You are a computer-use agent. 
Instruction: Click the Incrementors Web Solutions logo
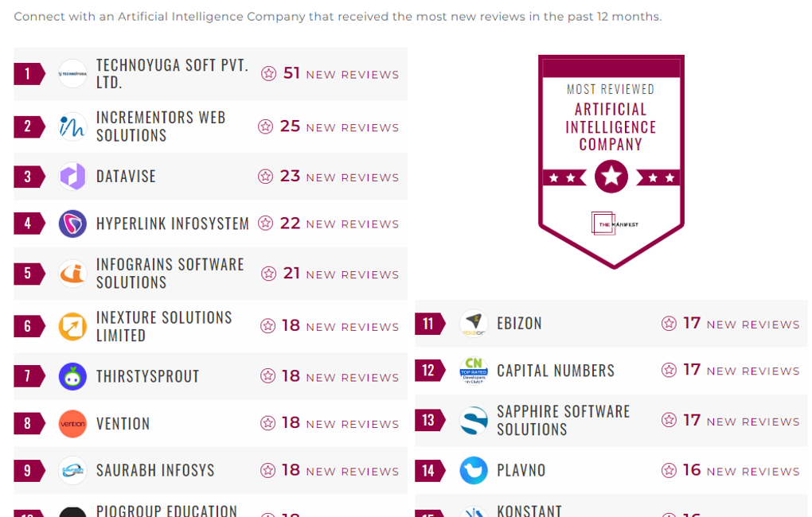[x=72, y=126]
